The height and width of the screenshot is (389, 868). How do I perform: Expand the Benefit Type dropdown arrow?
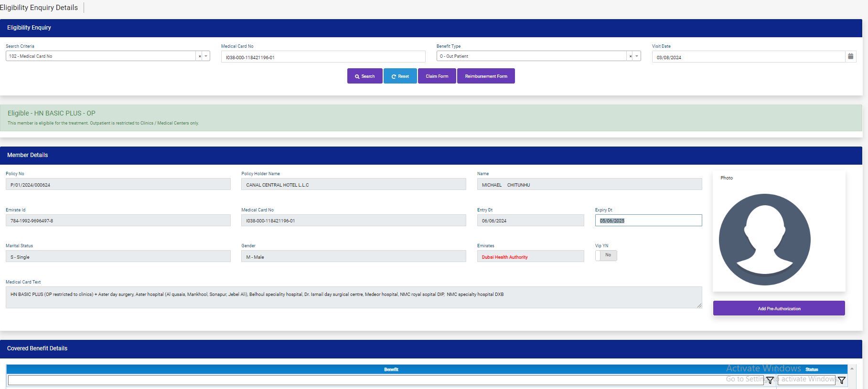(636, 56)
